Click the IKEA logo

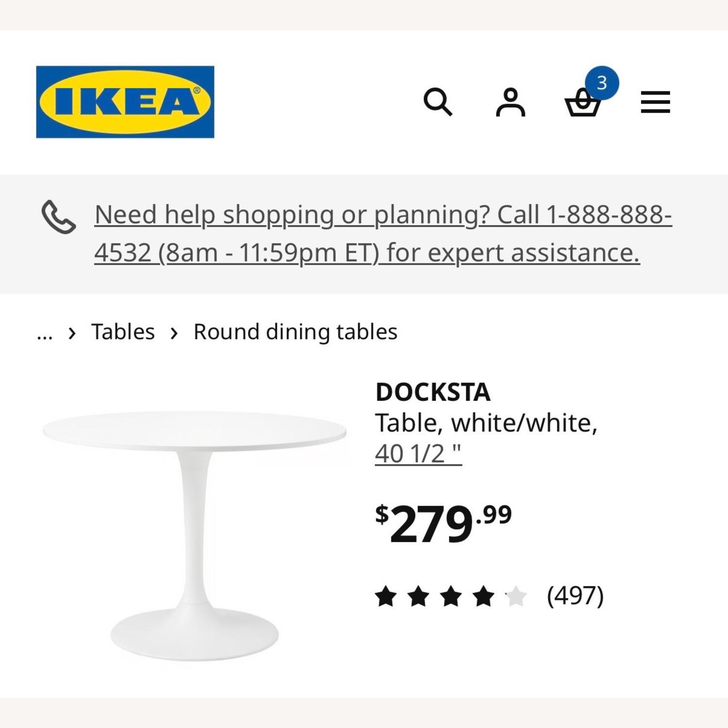tap(124, 100)
